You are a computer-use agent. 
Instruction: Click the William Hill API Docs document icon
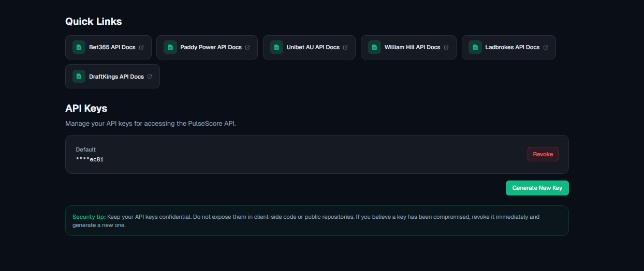pyautogui.click(x=375, y=47)
